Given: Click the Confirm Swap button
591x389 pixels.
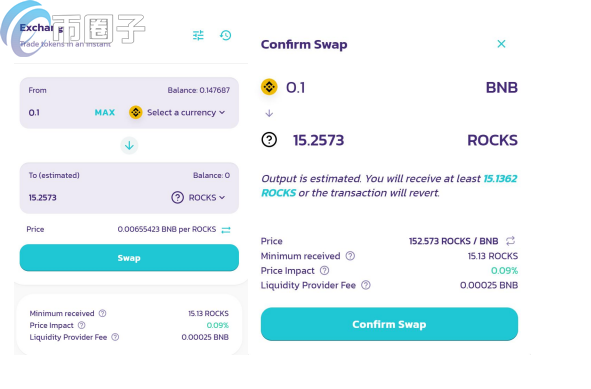Looking at the screenshot, I should [x=389, y=324].
